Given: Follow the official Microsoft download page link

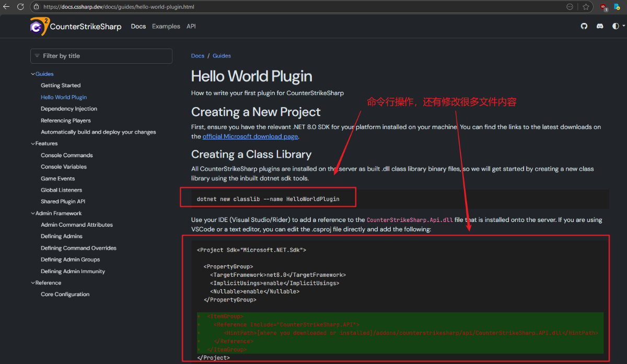Looking at the screenshot, I should coord(250,136).
